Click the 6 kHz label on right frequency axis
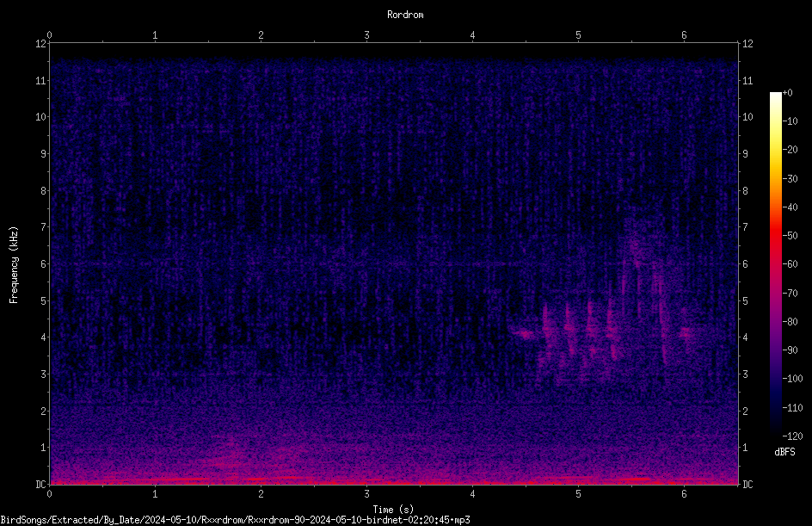The height and width of the screenshot is (526, 812). point(745,264)
